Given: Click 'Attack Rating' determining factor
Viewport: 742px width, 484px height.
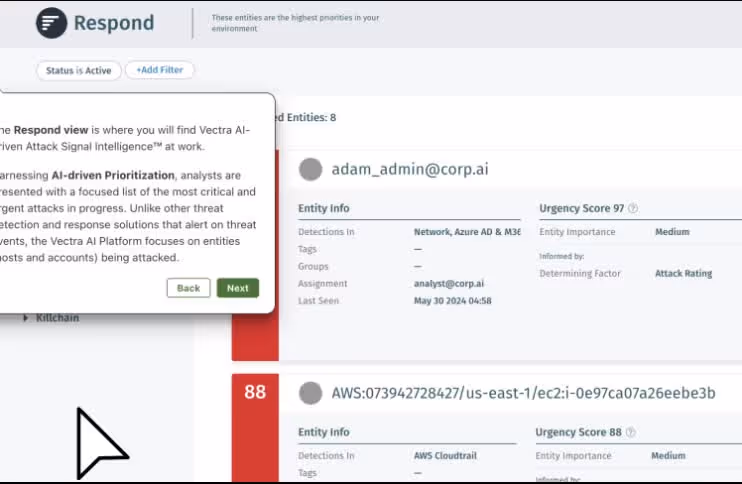Looking at the screenshot, I should tap(683, 273).
